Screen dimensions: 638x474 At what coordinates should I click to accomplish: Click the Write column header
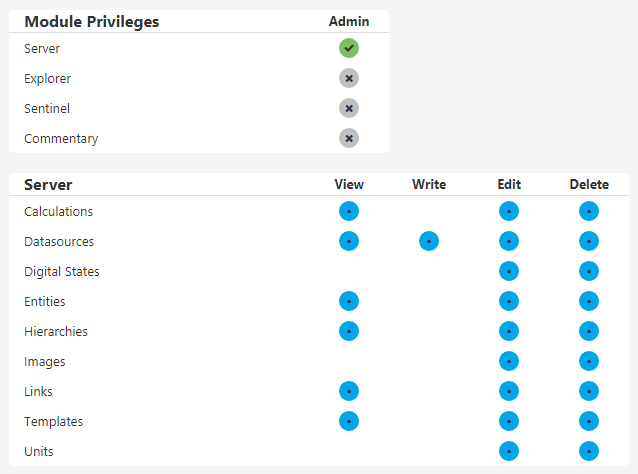click(x=429, y=184)
